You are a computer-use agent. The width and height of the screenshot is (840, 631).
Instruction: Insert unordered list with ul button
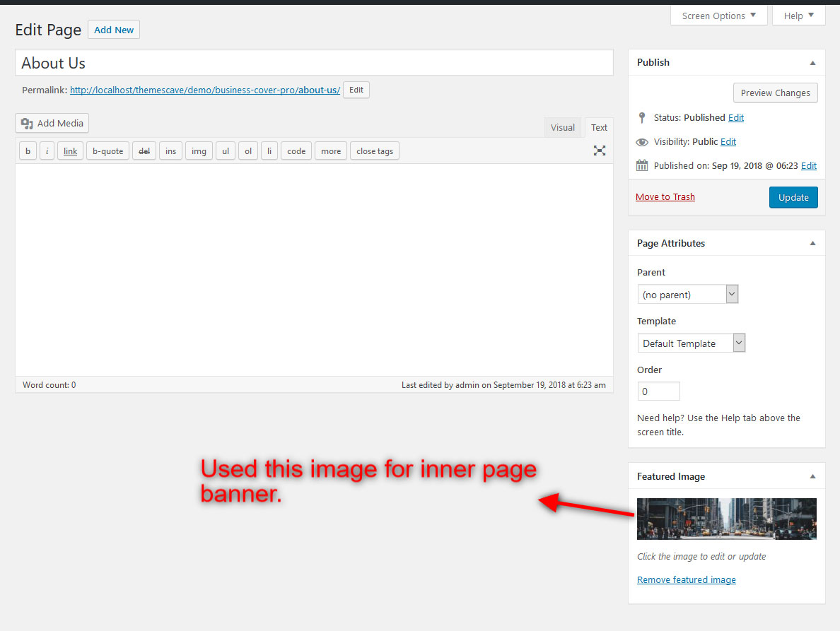[226, 151]
